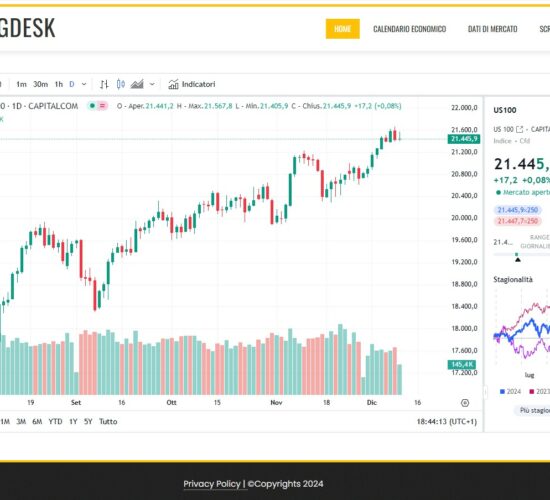550x500 pixels.
Task: Click the 18:44:13 (UTC+1) timezone selector
Action: click(x=447, y=421)
